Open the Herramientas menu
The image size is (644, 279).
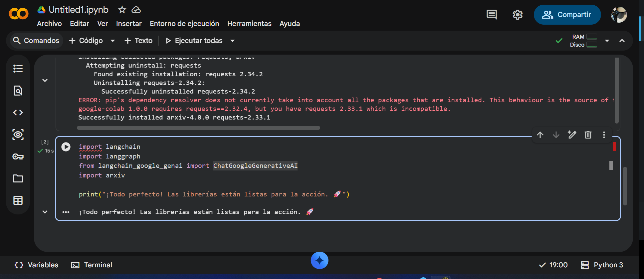click(249, 24)
